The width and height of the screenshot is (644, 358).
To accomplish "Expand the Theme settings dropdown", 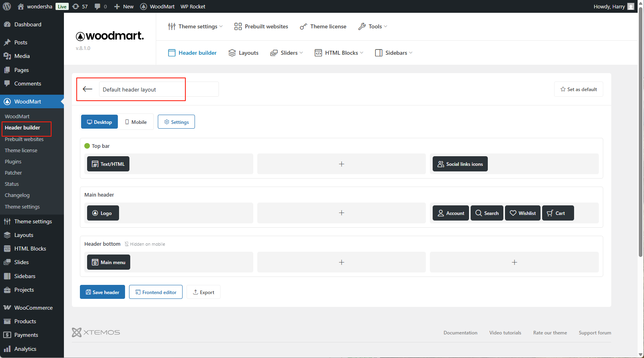I will point(195,26).
